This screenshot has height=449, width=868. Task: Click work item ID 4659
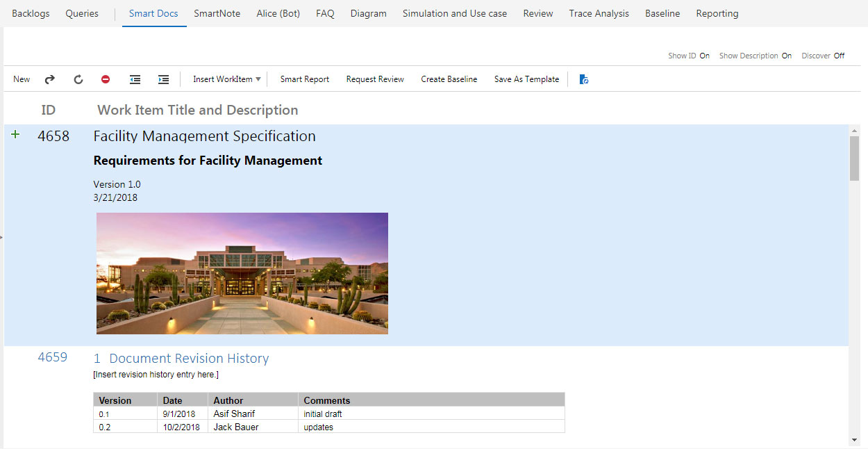(53, 357)
